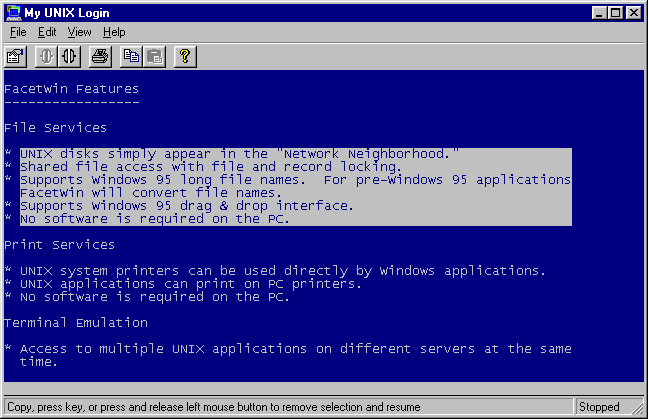Close the My UNIX Login window
Viewport: 648px width, 419px height.
633,13
